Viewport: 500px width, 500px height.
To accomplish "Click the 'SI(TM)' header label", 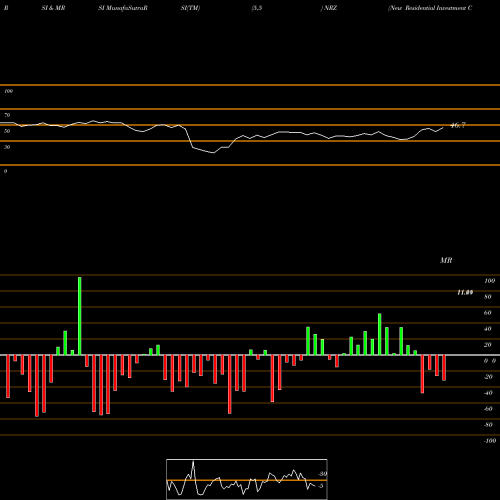I will click(x=190, y=8).
